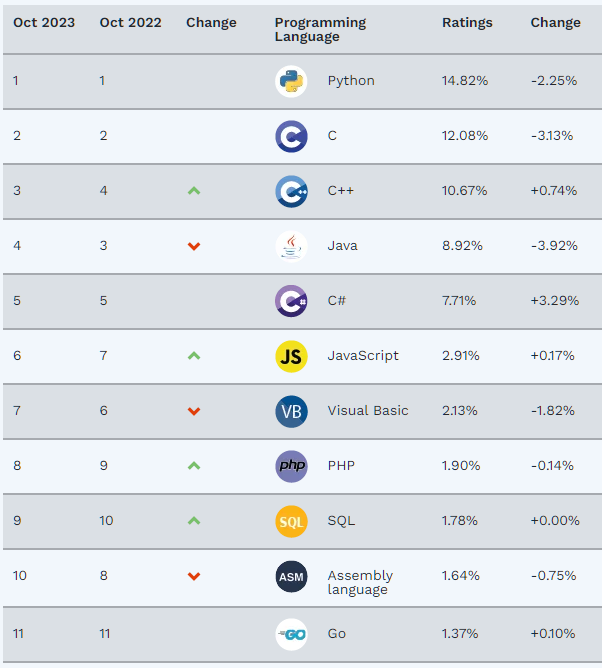Click the Visual Basic VB icon
The width and height of the screenshot is (602, 668).
(x=291, y=411)
